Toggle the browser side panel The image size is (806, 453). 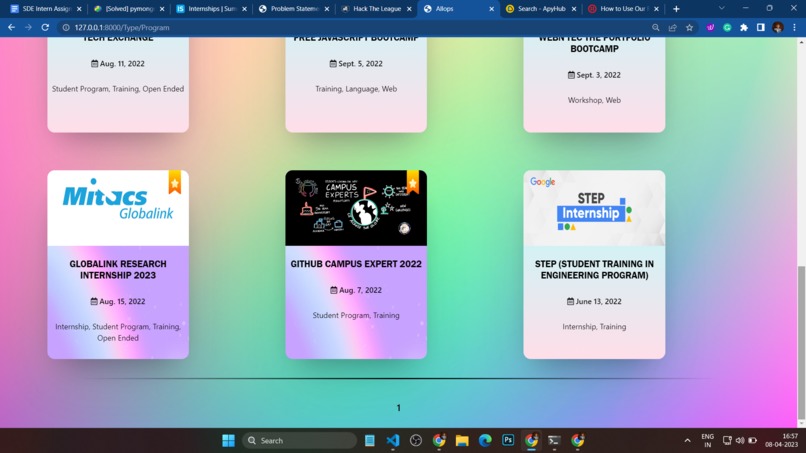[761, 28]
